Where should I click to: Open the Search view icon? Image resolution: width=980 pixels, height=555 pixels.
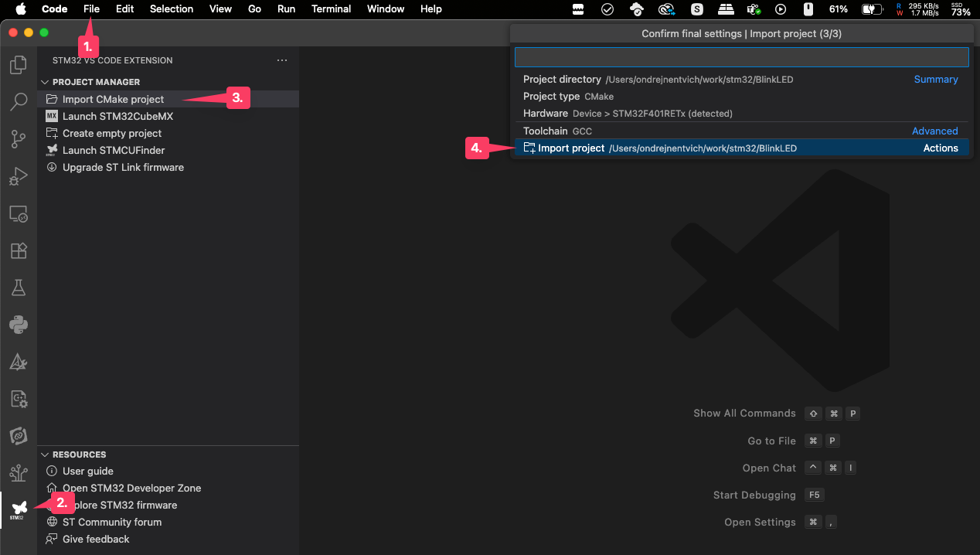pos(18,102)
